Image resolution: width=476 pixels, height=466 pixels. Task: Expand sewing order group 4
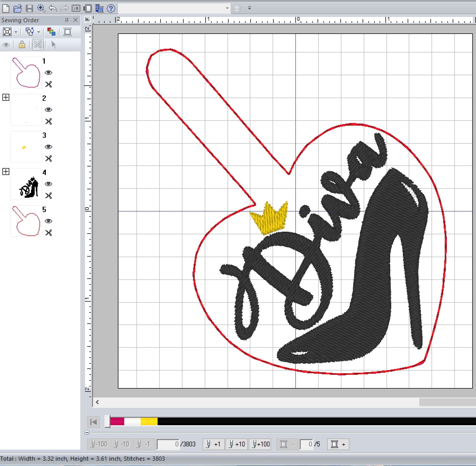click(x=6, y=172)
